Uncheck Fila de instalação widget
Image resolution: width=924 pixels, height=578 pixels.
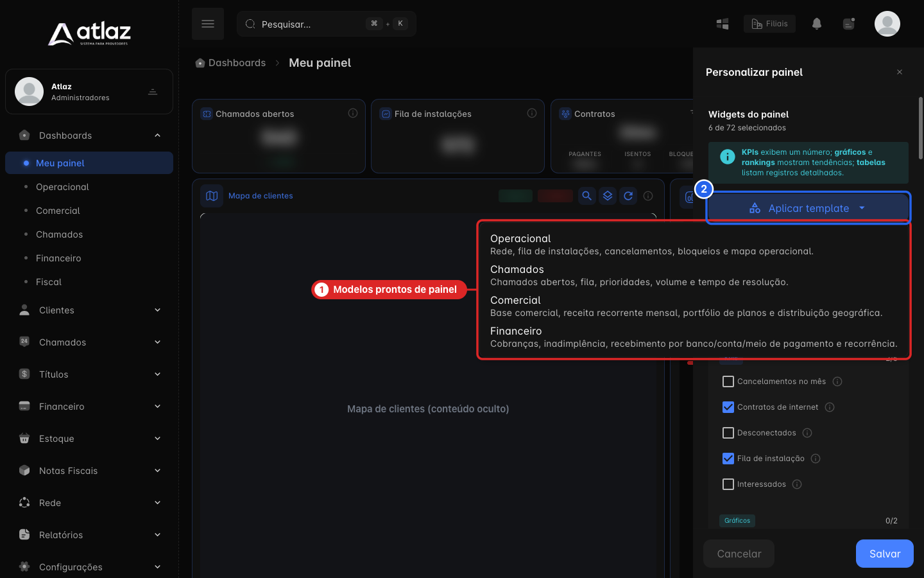tap(728, 459)
